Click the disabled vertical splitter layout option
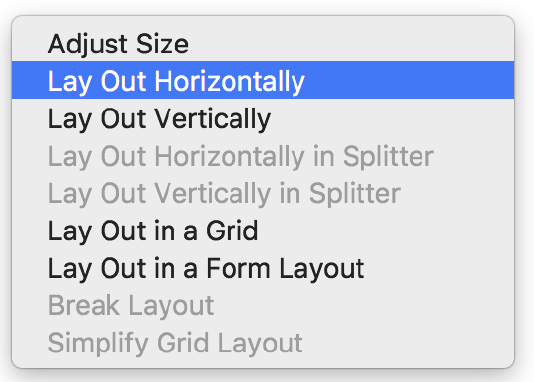This screenshot has height=382, width=534. tap(263, 193)
